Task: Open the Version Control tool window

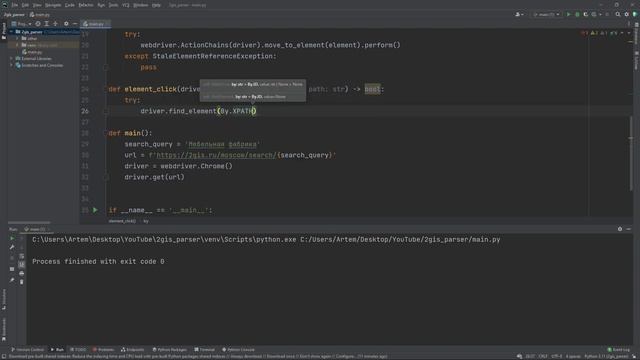Action: click(27, 350)
